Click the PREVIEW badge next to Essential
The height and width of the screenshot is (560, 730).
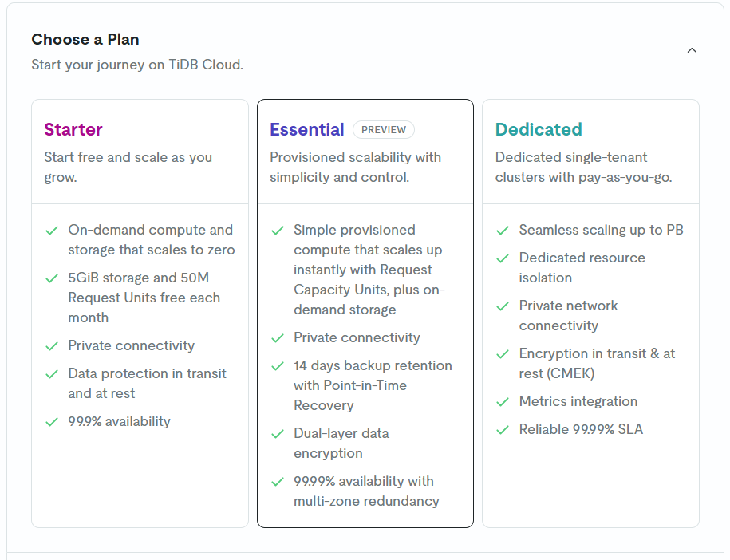[x=384, y=129]
